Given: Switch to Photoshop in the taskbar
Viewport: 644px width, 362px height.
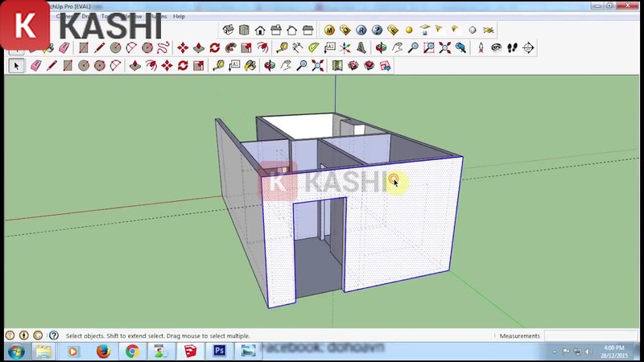Looking at the screenshot, I should 219,352.
